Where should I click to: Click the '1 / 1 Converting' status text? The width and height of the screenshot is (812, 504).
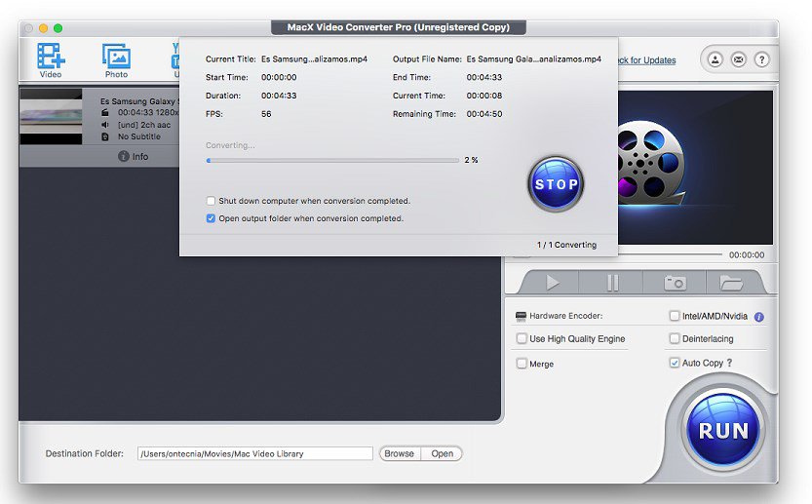566,245
